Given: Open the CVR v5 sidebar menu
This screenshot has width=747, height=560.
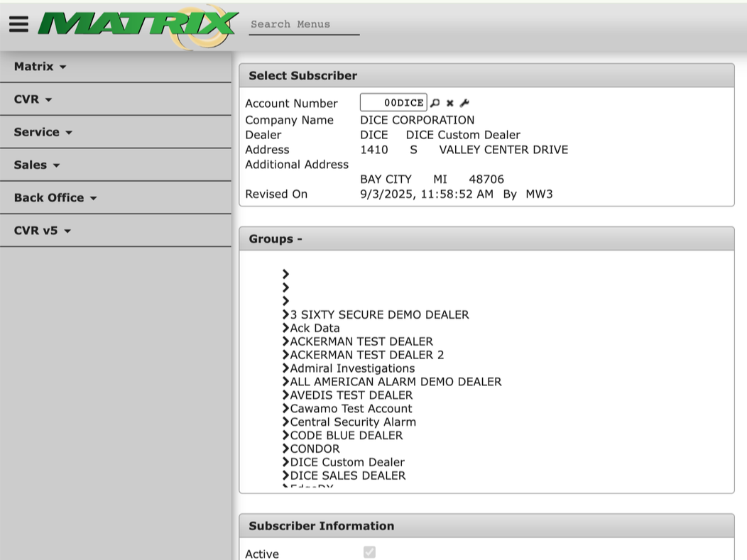Looking at the screenshot, I should (116, 231).
